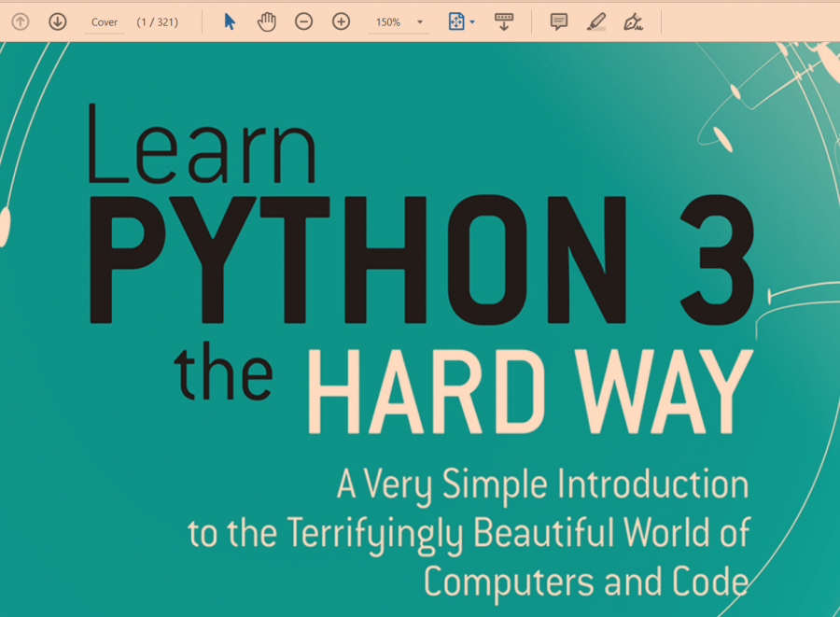
Task: Zoom in with the plus button
Action: pos(342,21)
